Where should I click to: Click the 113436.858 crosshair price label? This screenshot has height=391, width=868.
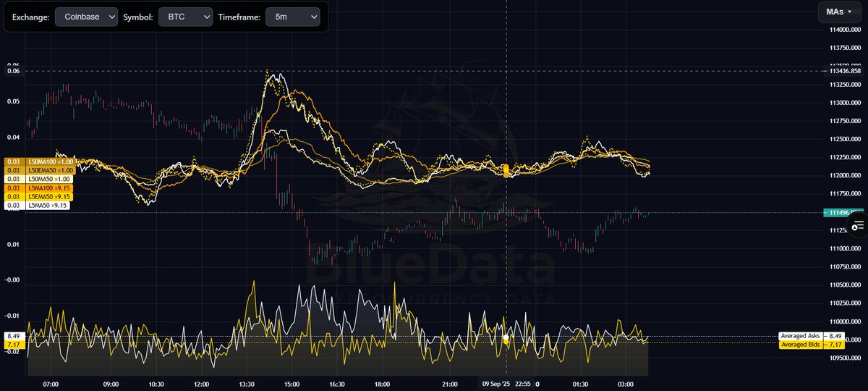click(845, 71)
